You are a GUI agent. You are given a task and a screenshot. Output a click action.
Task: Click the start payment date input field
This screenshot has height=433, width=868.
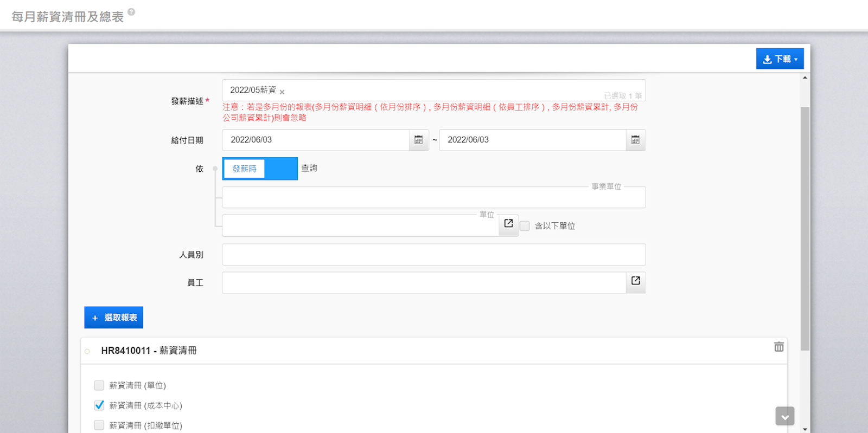point(316,140)
